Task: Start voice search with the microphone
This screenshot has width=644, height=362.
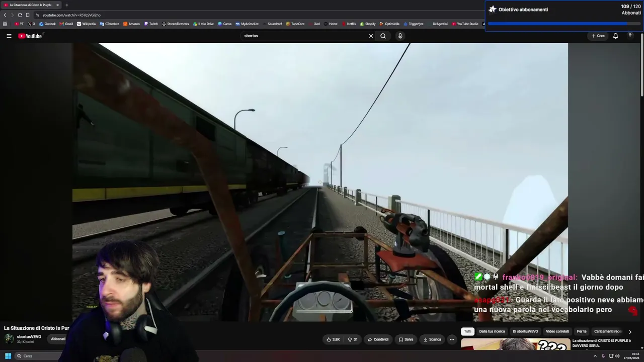Action: click(400, 36)
